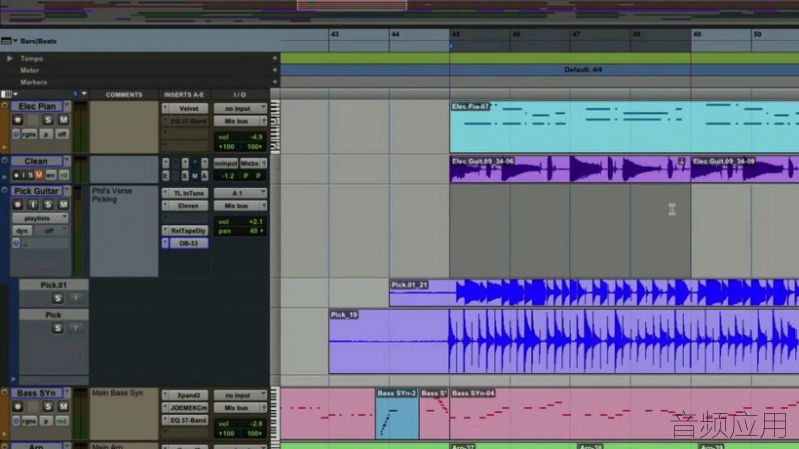
Task: Add a meter change with plus button
Action: 275,70
